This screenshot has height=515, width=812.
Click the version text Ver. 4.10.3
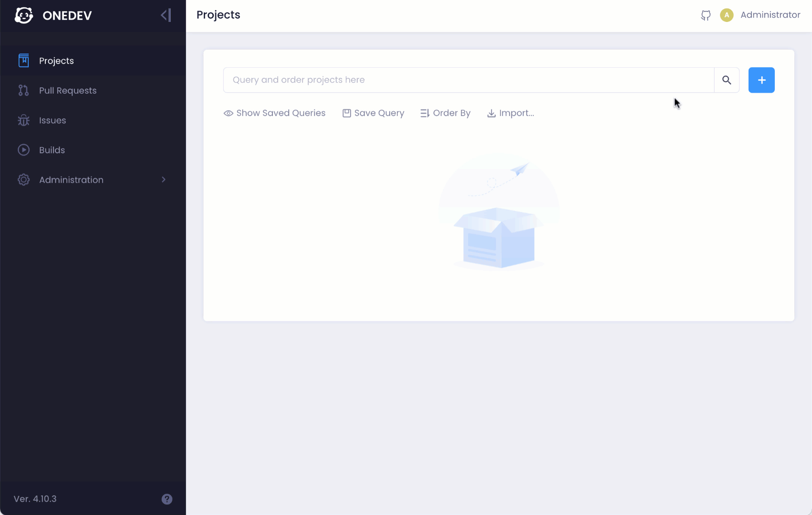pyautogui.click(x=35, y=499)
